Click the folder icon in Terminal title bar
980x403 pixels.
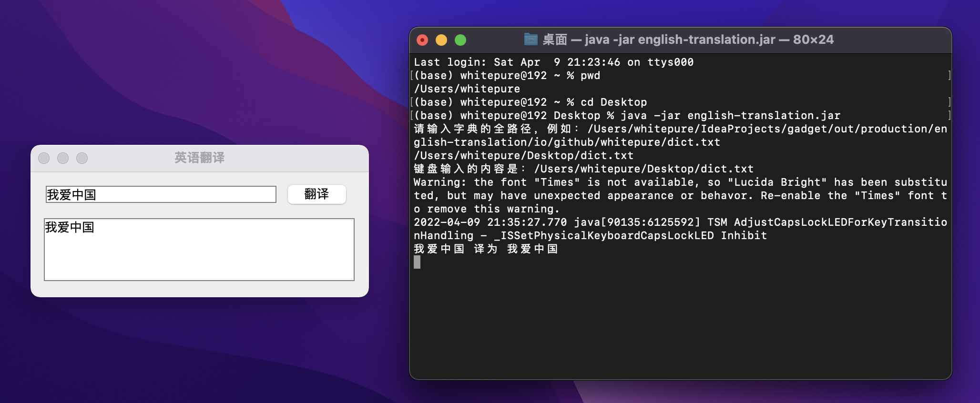[x=531, y=39]
